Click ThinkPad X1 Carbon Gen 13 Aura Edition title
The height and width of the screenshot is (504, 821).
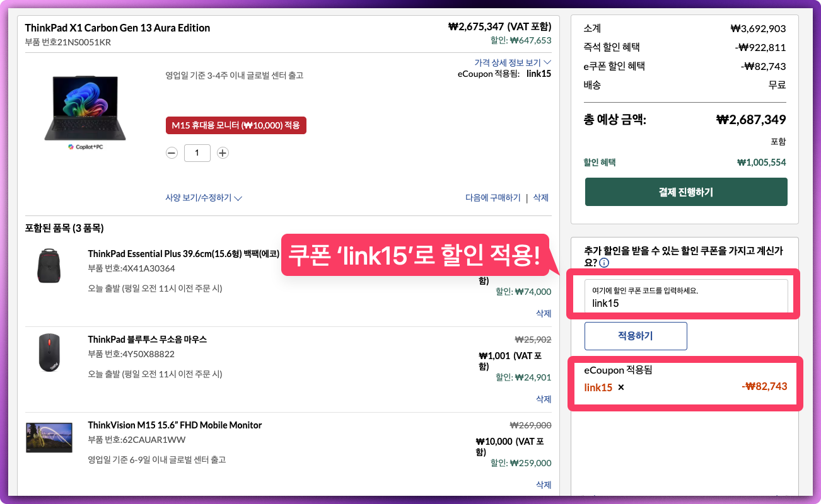117,28
